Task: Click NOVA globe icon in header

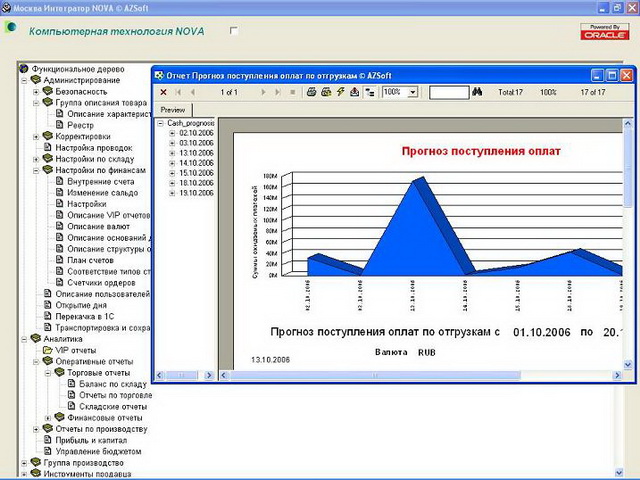Action: 11,27
